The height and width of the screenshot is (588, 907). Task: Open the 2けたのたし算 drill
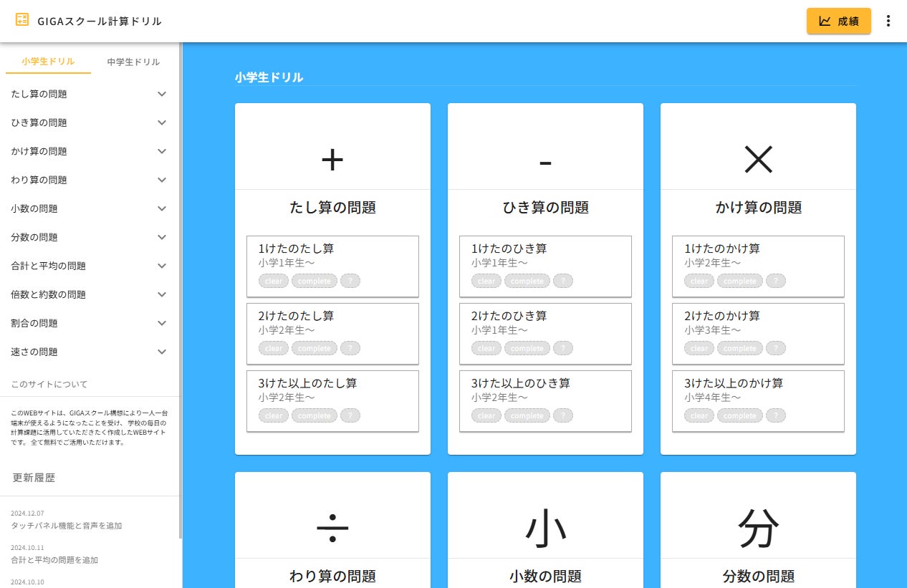332,333
